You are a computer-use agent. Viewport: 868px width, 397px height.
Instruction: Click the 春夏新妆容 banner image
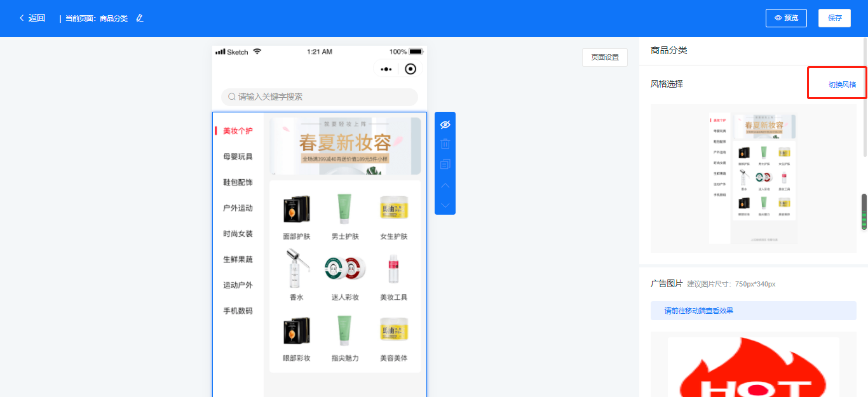pyautogui.click(x=345, y=145)
